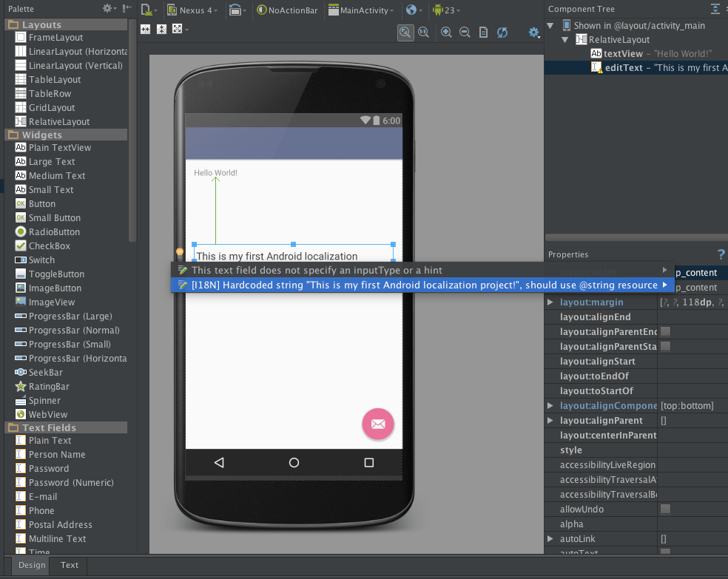Open the Nexus 4 device dropdown
Image resolution: width=728 pixels, height=579 pixels.
pyautogui.click(x=192, y=10)
